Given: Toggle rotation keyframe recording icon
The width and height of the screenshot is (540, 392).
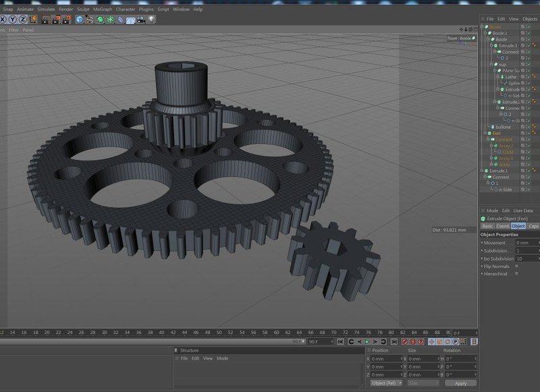Looking at the screenshot, I should [x=448, y=342].
